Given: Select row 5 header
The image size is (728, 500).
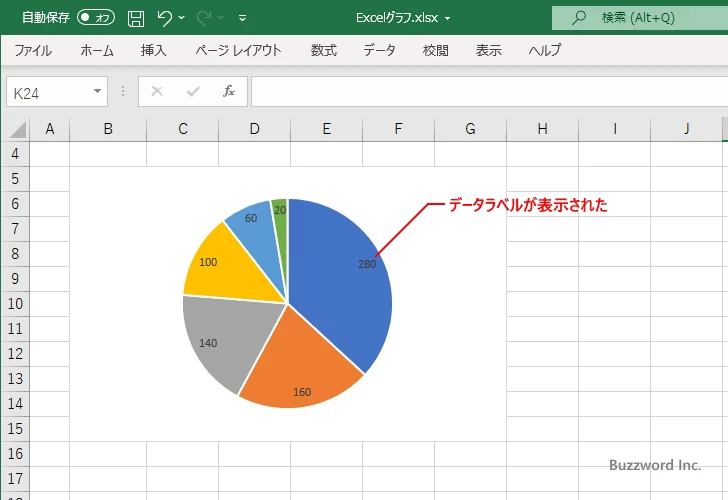Looking at the screenshot, I should pos(15,179).
